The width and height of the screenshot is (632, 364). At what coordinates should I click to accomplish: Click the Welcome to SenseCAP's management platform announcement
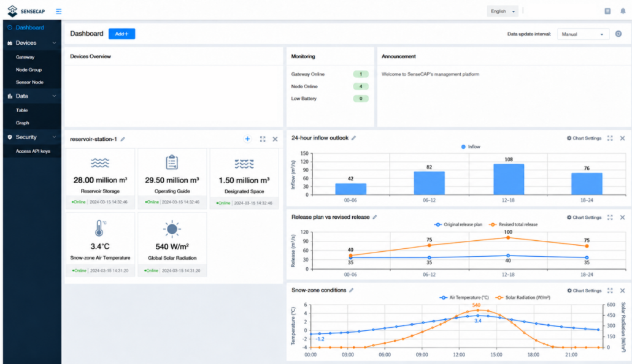[x=431, y=74]
